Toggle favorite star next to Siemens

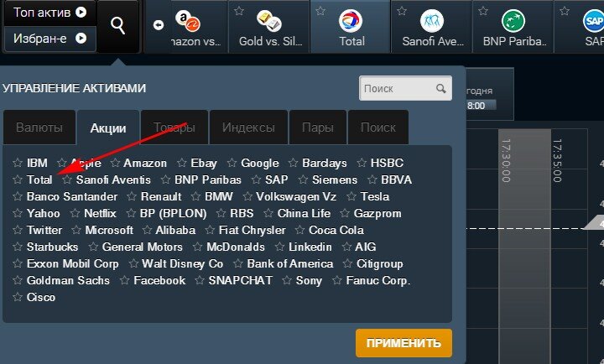coord(303,179)
